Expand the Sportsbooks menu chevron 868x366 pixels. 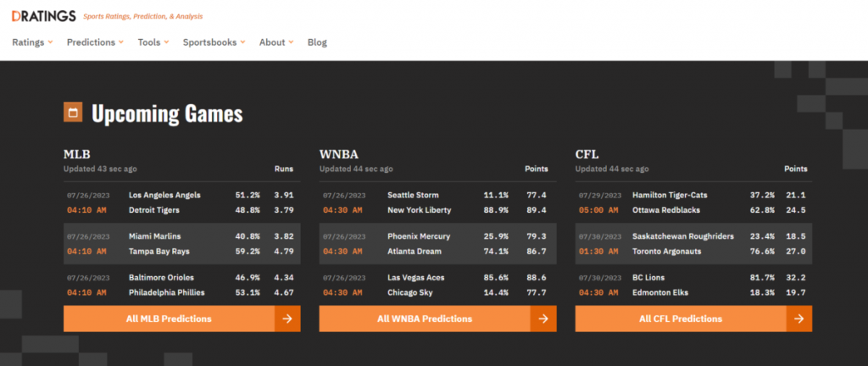point(242,42)
